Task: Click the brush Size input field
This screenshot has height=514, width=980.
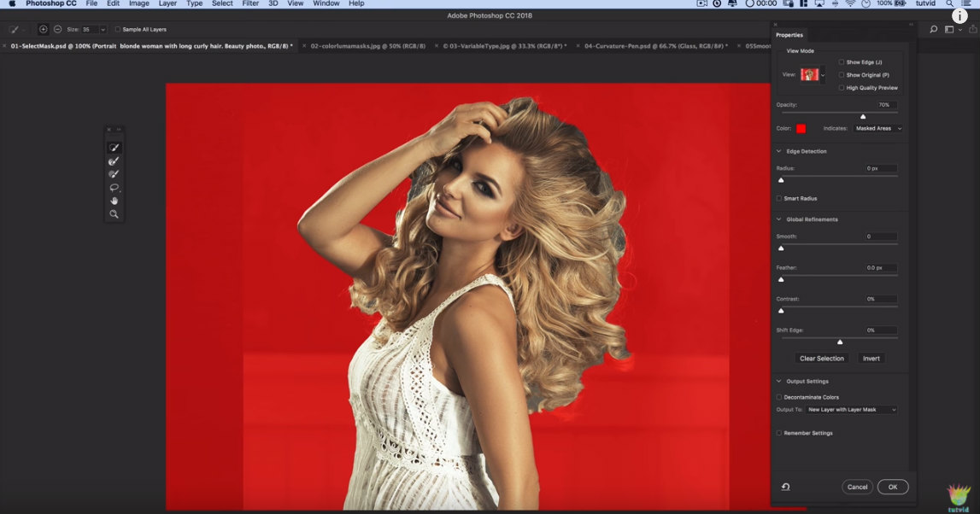Action: click(90, 29)
